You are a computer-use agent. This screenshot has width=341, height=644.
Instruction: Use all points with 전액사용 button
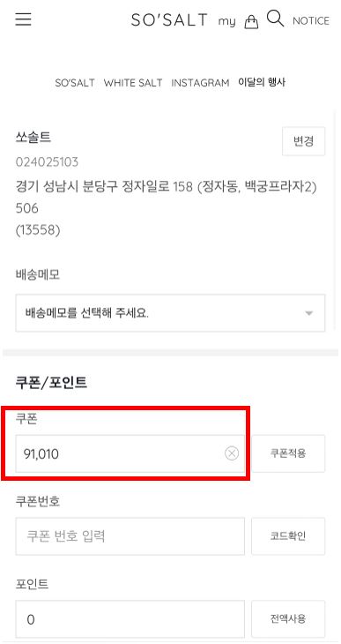coord(288,618)
